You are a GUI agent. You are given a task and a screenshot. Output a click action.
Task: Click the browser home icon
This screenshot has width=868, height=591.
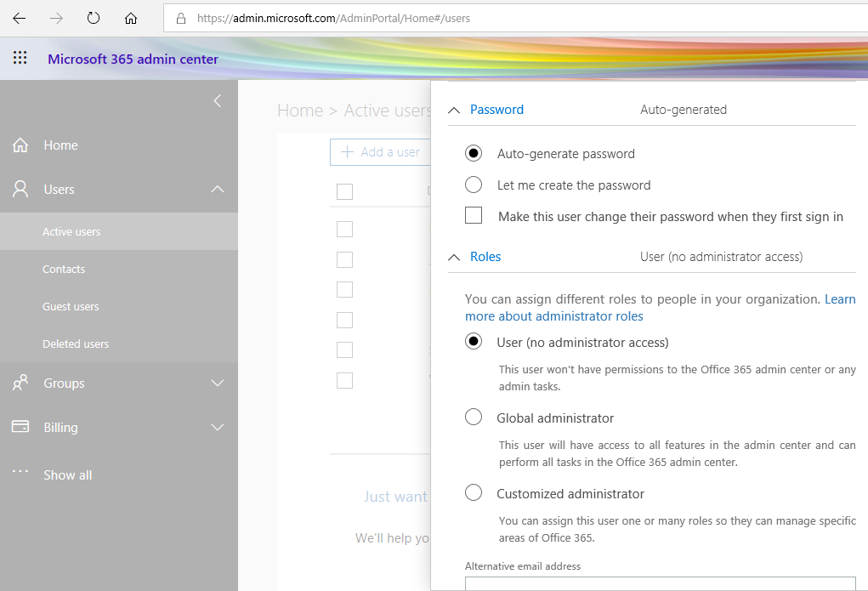pyautogui.click(x=130, y=17)
